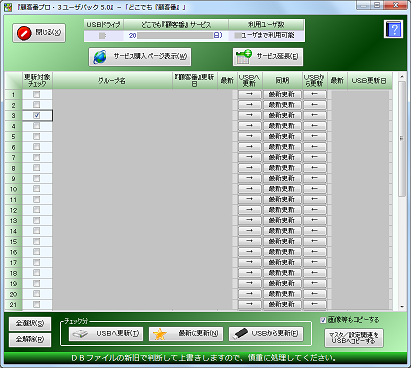Click the グループ名 column header
The height and width of the screenshot is (368, 411).
112,81
